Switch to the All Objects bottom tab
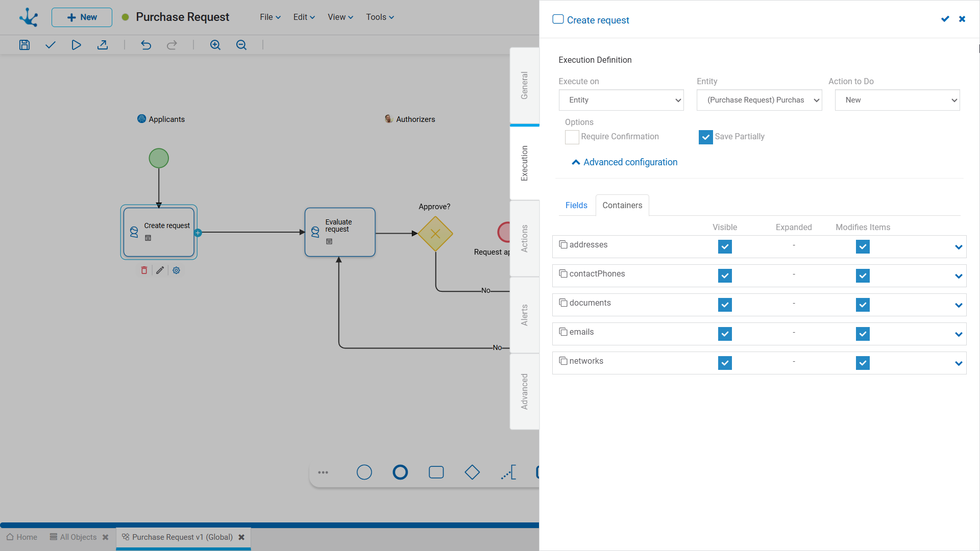 pyautogui.click(x=73, y=537)
